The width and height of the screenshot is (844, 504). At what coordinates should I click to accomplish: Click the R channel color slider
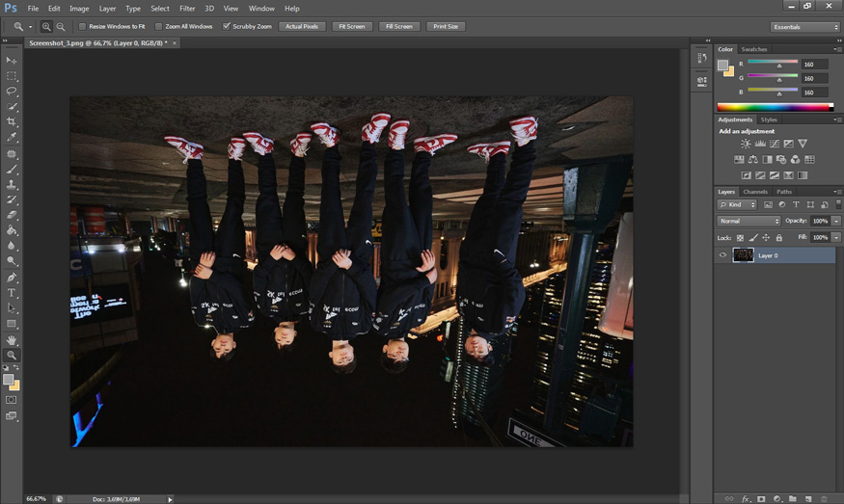click(x=773, y=64)
